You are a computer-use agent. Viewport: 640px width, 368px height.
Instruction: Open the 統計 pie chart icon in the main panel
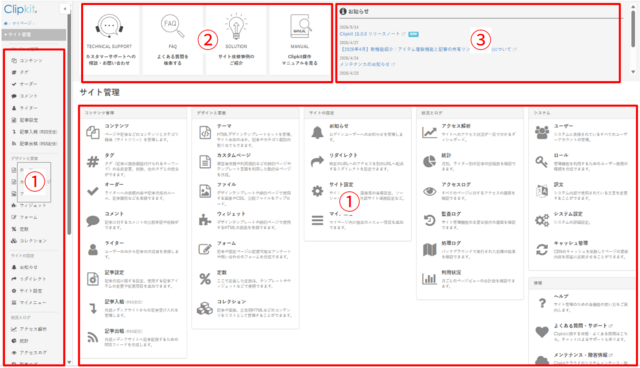(x=429, y=162)
